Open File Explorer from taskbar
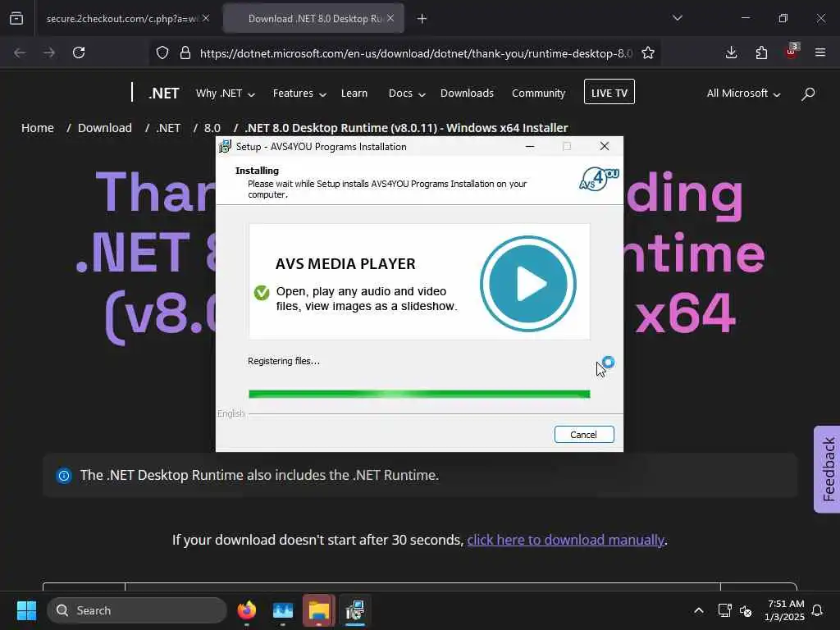 click(x=319, y=610)
